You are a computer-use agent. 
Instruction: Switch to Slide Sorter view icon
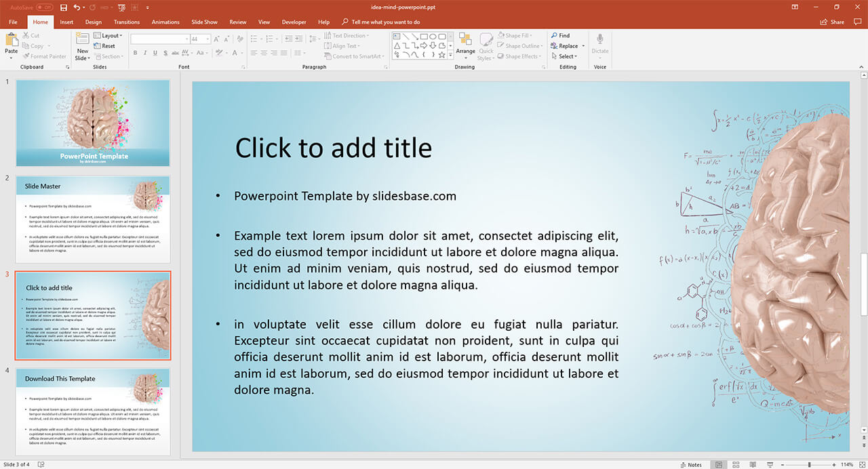[x=736, y=464]
